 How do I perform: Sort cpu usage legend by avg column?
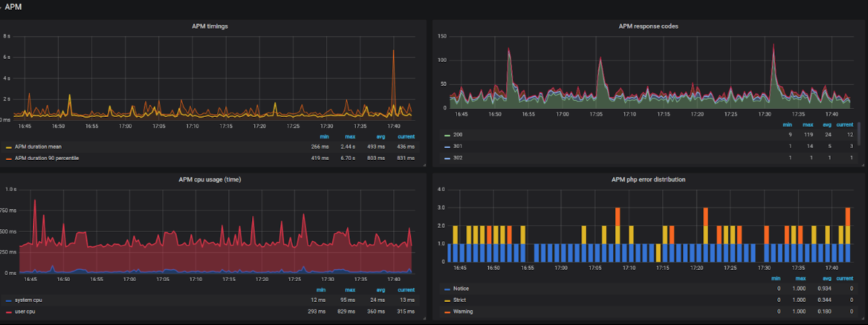pyautogui.click(x=380, y=290)
